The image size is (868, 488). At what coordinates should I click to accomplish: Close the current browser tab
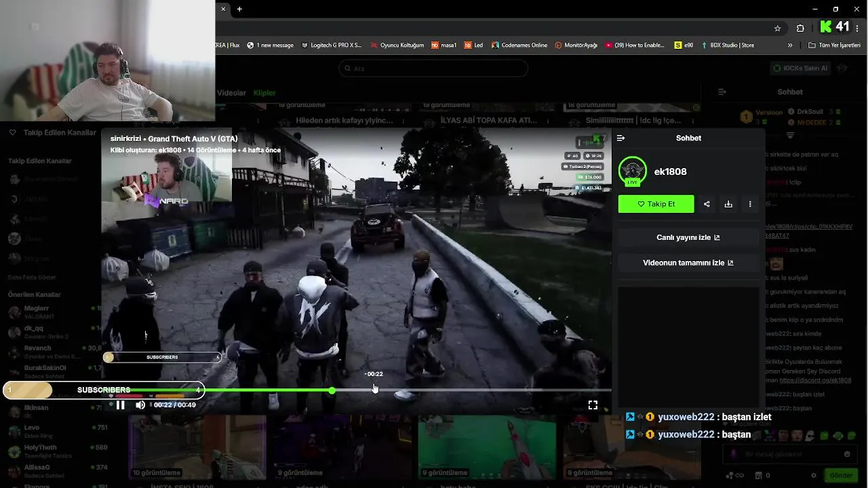point(223,9)
